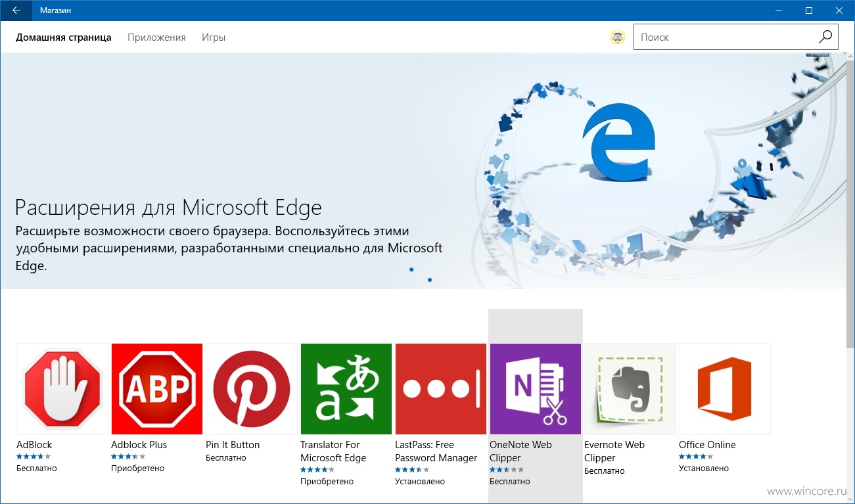The image size is (855, 504).
Task: Click Бесплатно under OneNote Web Clipper
Action: click(510, 482)
